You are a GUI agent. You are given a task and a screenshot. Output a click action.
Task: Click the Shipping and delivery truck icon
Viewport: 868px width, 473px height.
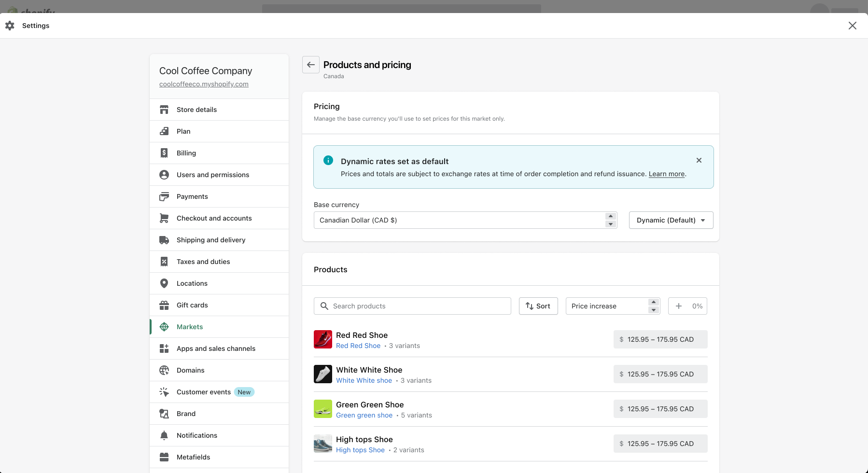(x=164, y=240)
